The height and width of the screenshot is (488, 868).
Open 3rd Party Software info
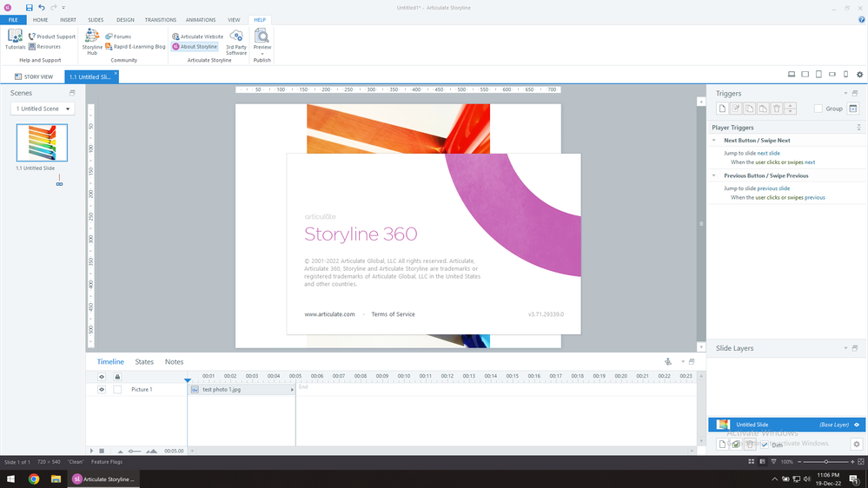[236, 42]
